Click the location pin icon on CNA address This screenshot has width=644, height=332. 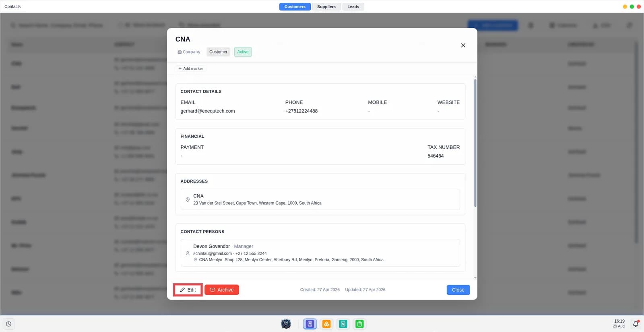[x=188, y=199]
